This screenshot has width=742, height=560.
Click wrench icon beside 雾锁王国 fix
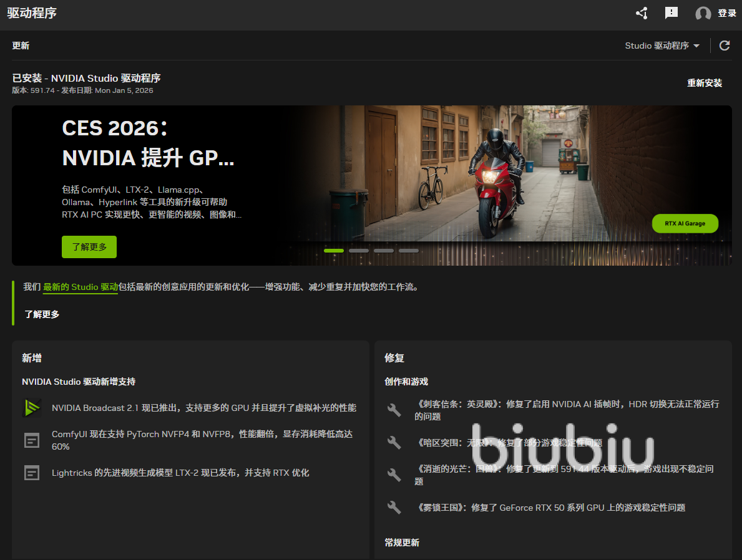click(394, 508)
